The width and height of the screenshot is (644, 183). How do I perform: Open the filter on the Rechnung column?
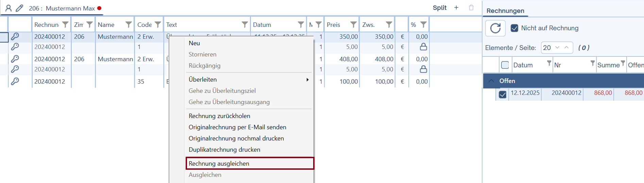click(x=65, y=24)
